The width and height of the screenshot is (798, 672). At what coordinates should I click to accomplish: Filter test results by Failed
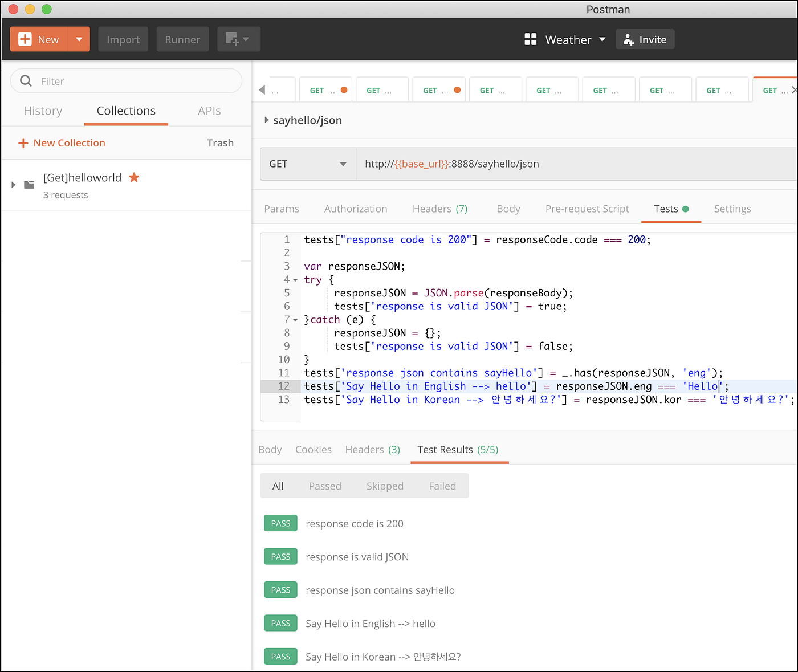click(x=442, y=486)
